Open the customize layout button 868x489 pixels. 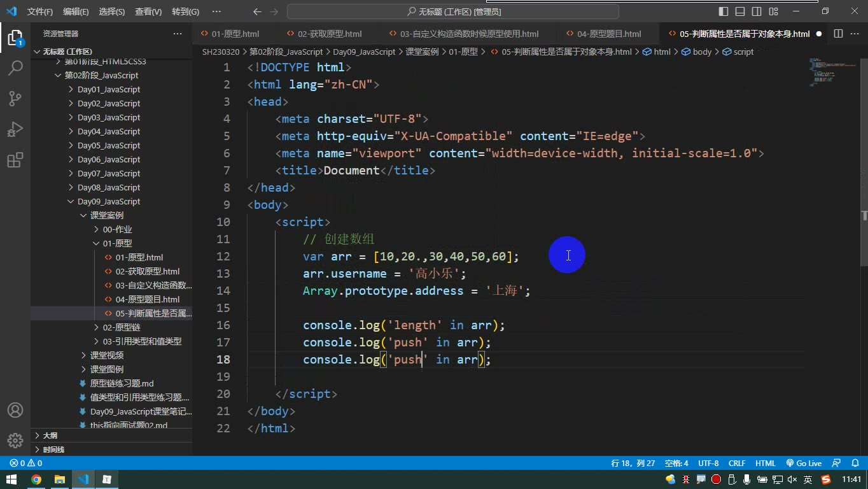[773, 11]
